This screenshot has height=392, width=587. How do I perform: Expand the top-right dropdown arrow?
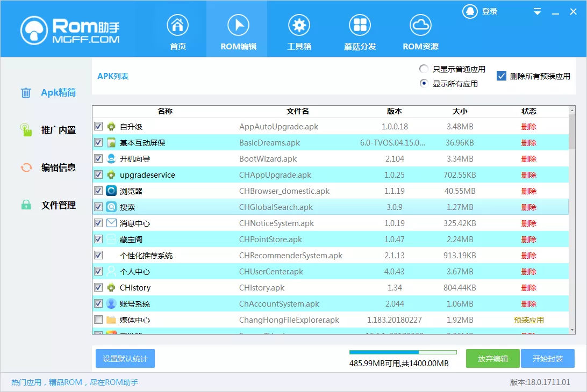pos(536,11)
